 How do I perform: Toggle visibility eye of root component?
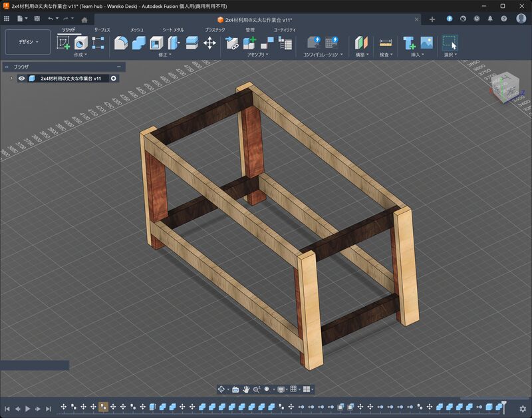click(x=21, y=79)
